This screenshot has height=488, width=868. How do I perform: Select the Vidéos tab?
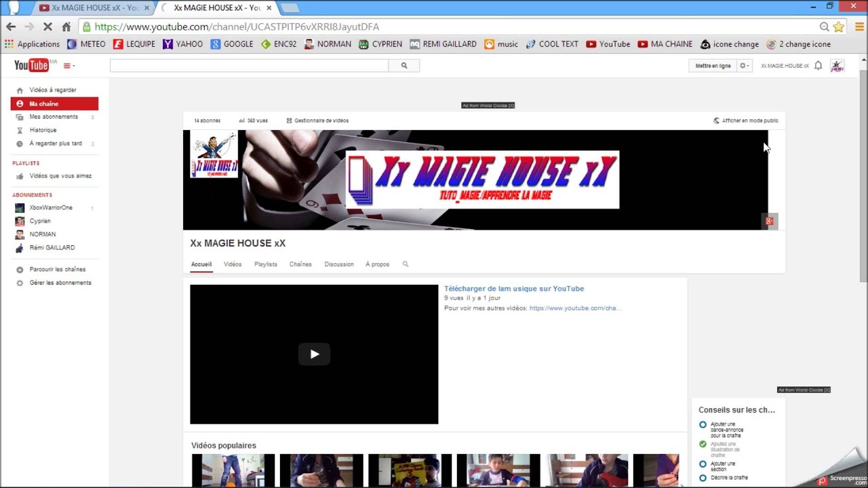pyautogui.click(x=233, y=264)
